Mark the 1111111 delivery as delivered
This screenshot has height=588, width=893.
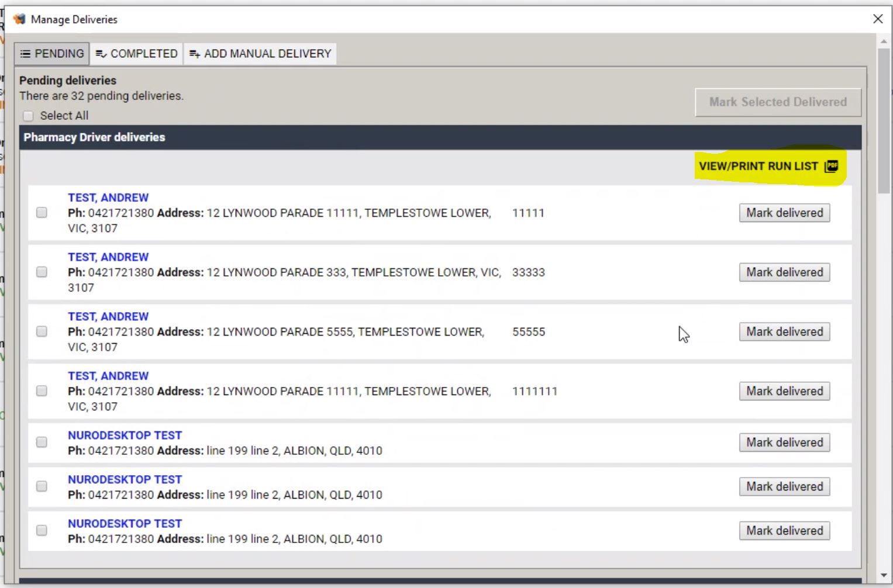pos(784,391)
